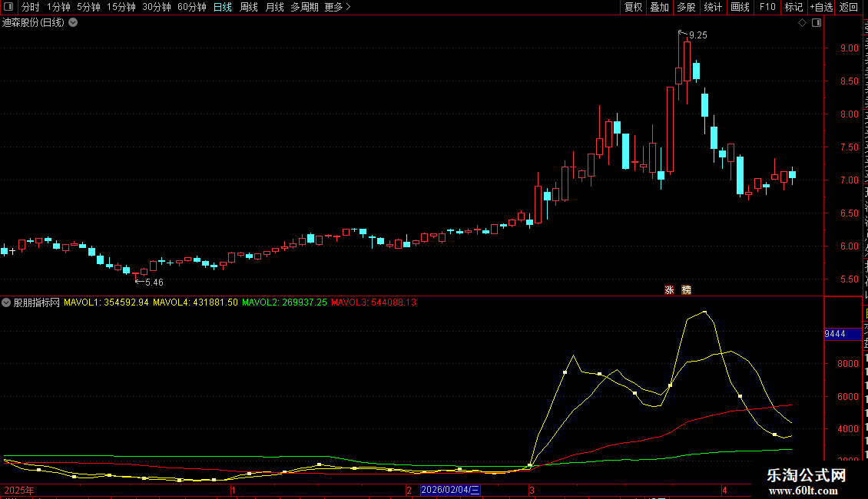Screen dimensions: 868x499
Task: Activate the 画线 drawing tool
Action: click(x=740, y=7)
